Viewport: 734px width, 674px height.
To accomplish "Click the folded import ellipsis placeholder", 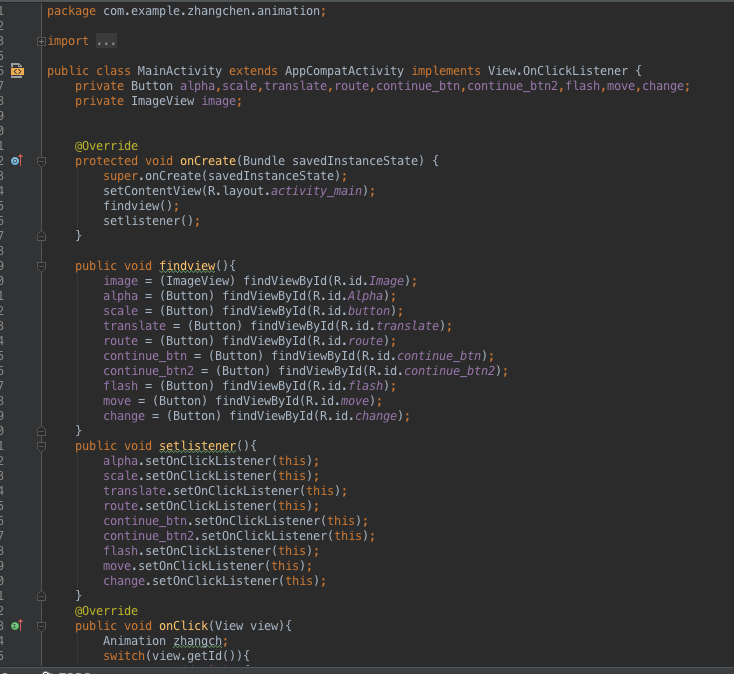I will tap(106, 41).
